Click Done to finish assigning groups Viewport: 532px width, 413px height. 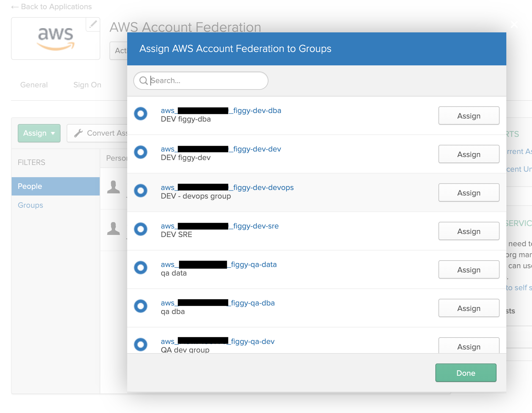pos(466,373)
